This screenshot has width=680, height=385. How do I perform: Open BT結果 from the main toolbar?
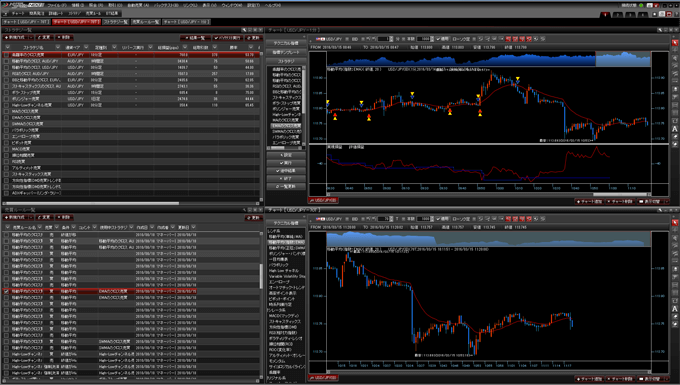coord(112,13)
